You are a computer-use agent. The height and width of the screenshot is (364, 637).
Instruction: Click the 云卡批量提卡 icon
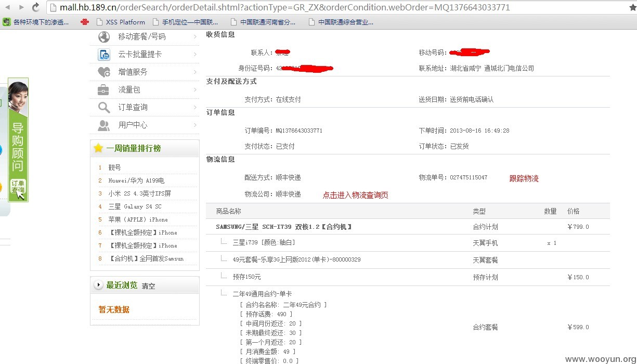(104, 54)
